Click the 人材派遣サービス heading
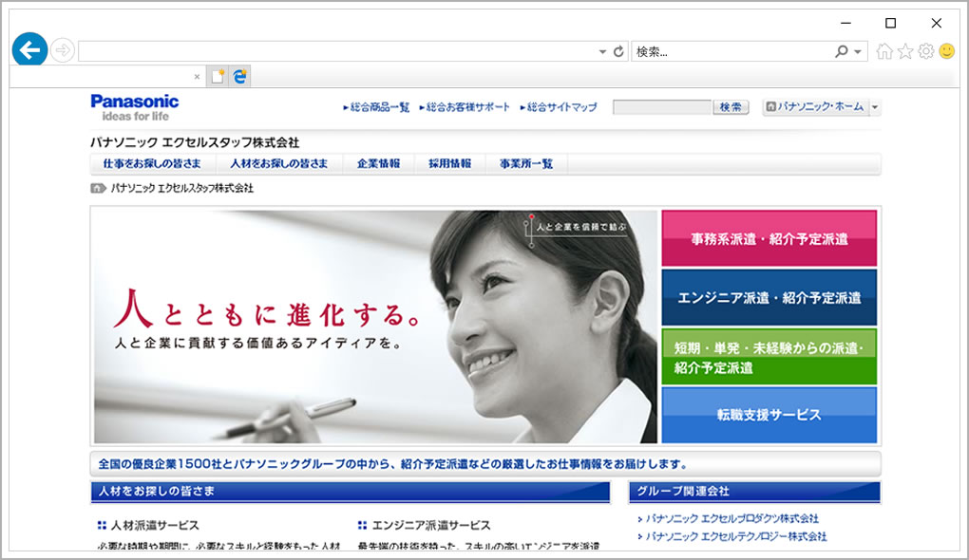Viewport: 969px width, 560px height. pyautogui.click(x=155, y=526)
